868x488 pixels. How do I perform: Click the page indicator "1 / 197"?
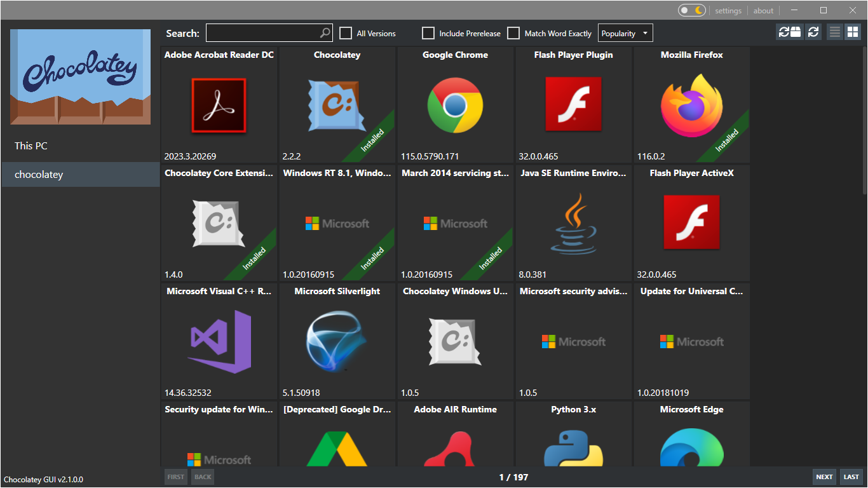[x=513, y=477]
